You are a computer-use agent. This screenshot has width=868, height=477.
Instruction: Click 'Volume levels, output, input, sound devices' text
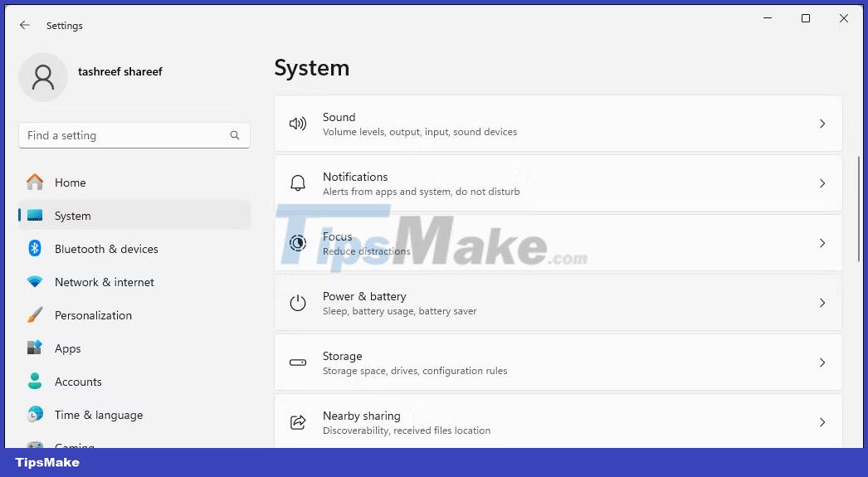420,132
